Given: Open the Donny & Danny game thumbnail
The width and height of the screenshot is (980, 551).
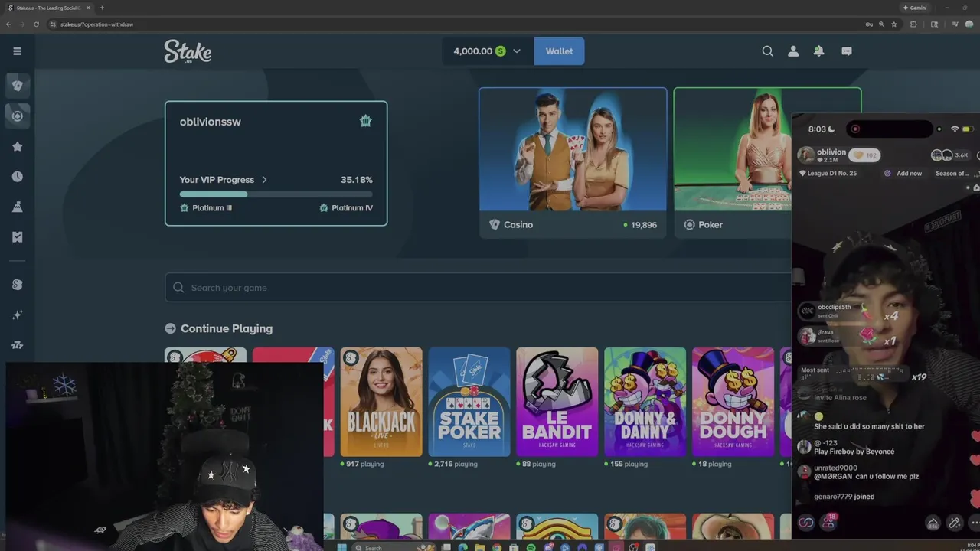Looking at the screenshot, I should (x=645, y=402).
